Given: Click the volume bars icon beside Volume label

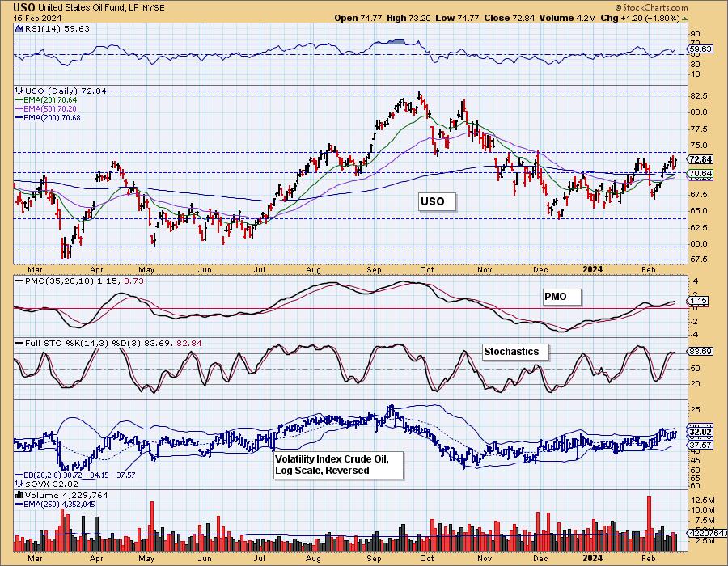Looking at the screenshot, I should point(19,495).
